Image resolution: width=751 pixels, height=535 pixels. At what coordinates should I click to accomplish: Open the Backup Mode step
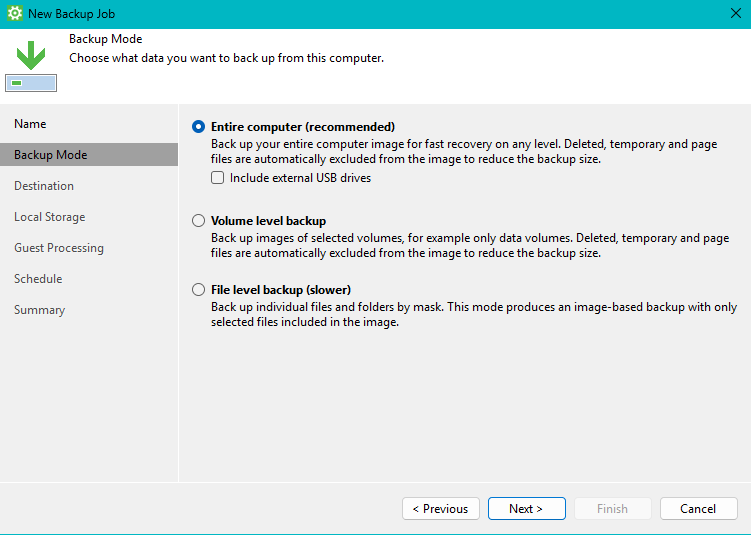(x=50, y=155)
